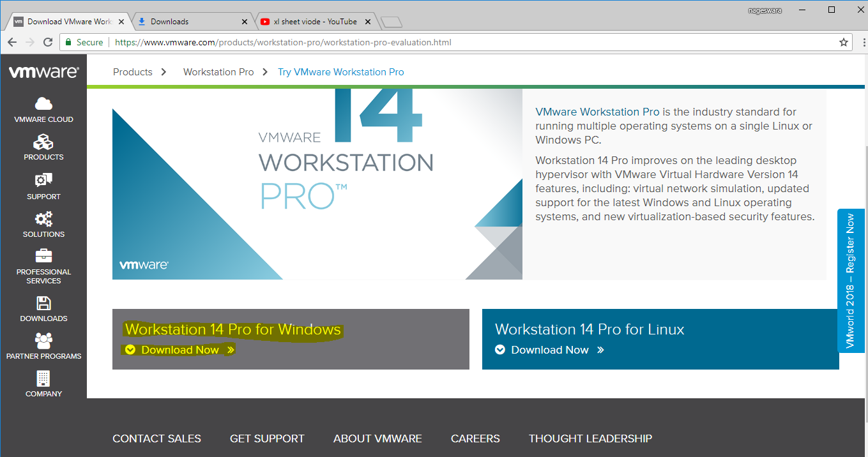Click Download Now for Windows
This screenshot has width=868, height=457.
tap(180, 350)
